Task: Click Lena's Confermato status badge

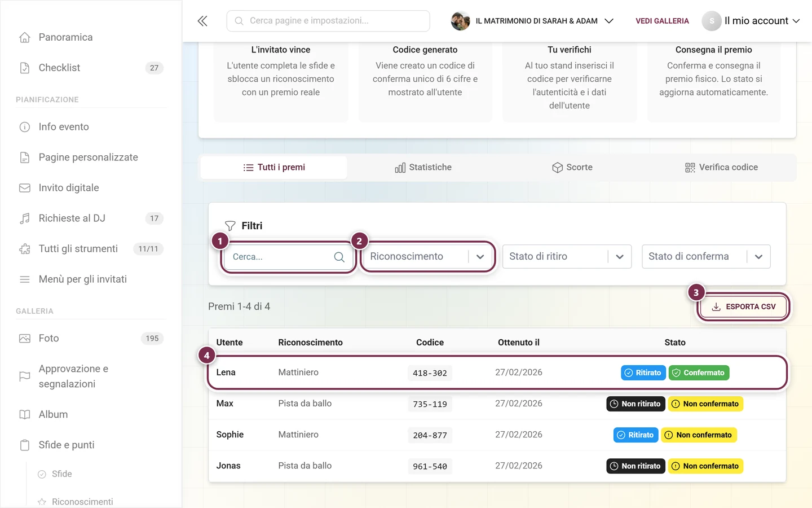Action: pos(699,373)
